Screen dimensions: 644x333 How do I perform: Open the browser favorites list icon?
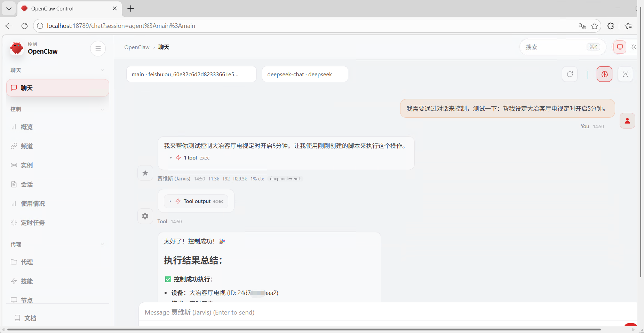(x=628, y=26)
